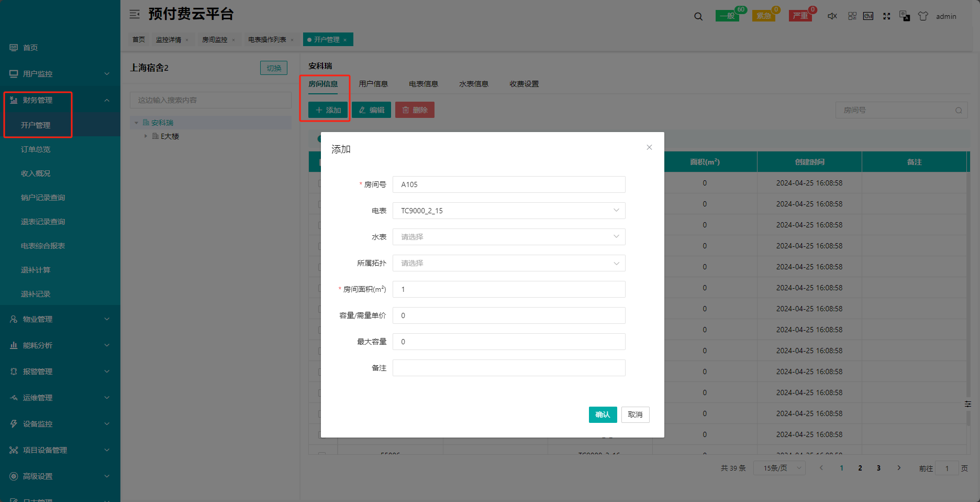Click the 确认 button in dialog

pyautogui.click(x=603, y=414)
